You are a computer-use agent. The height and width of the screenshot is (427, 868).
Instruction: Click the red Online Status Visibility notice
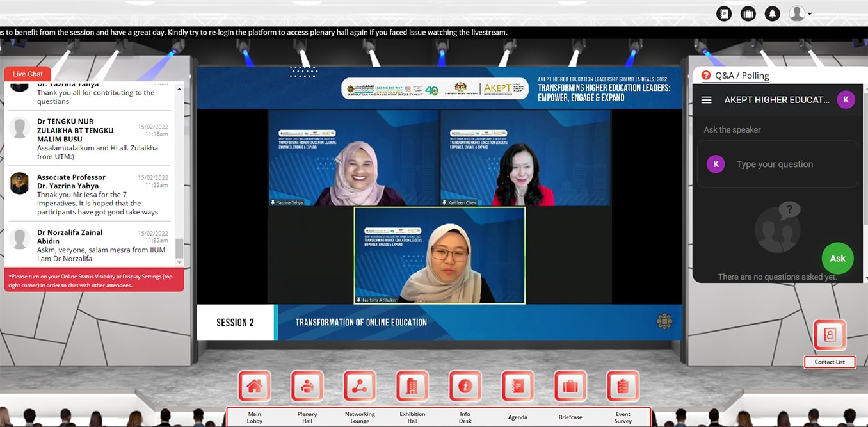tap(94, 280)
